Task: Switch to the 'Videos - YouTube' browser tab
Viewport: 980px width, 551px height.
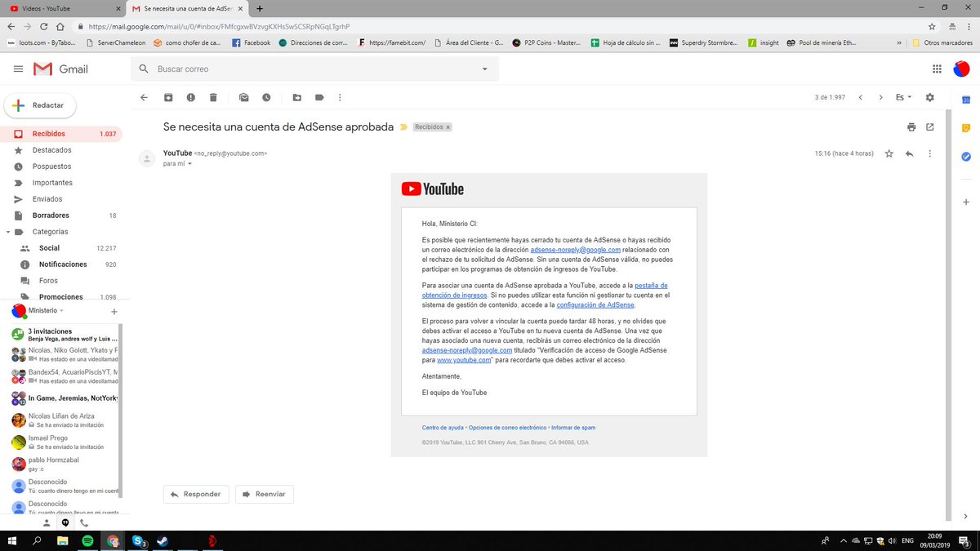Action: (64, 8)
